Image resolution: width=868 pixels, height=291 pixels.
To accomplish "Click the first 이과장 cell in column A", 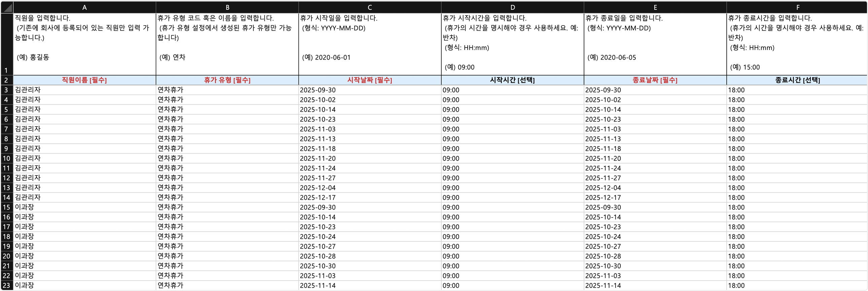I will [x=84, y=207].
